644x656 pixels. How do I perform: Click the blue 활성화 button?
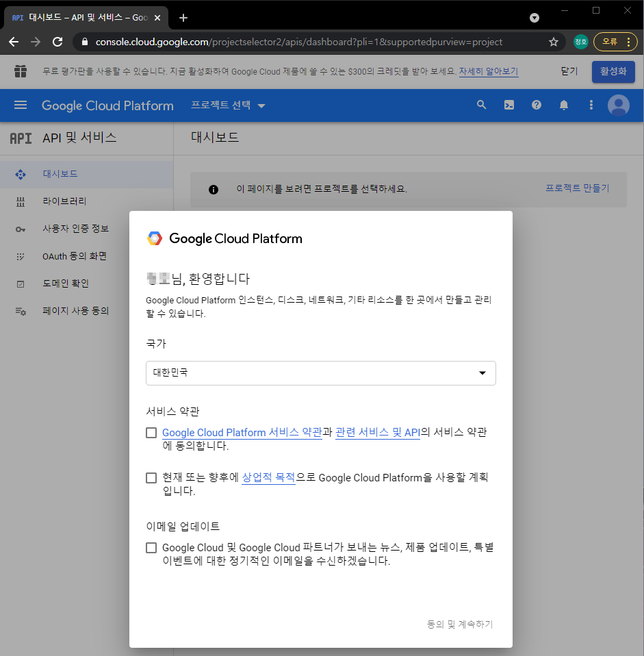[x=613, y=71]
